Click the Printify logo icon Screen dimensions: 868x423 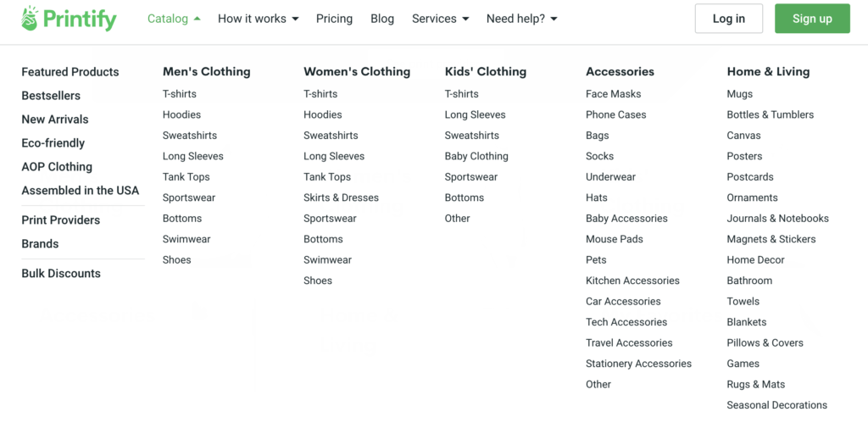click(x=30, y=19)
